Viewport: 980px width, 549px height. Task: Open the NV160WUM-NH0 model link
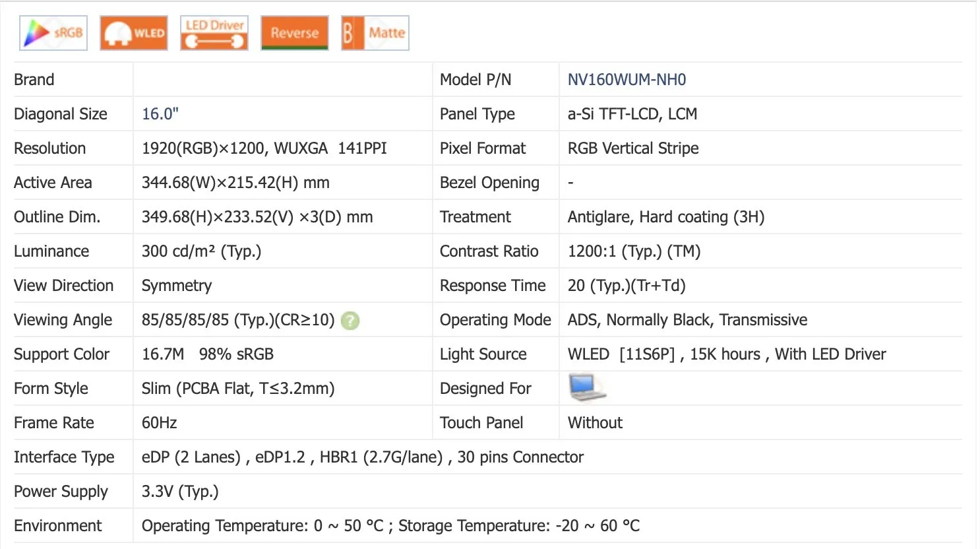tap(627, 80)
